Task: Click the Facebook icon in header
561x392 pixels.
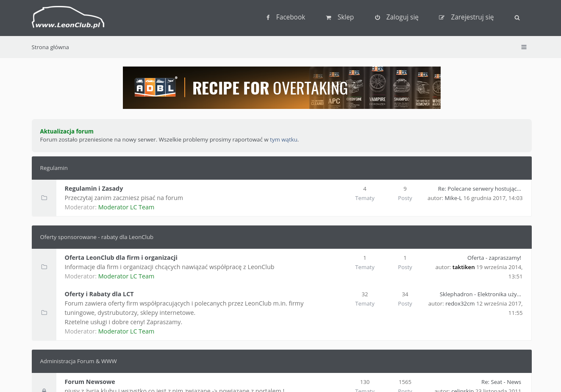Action: (x=268, y=17)
